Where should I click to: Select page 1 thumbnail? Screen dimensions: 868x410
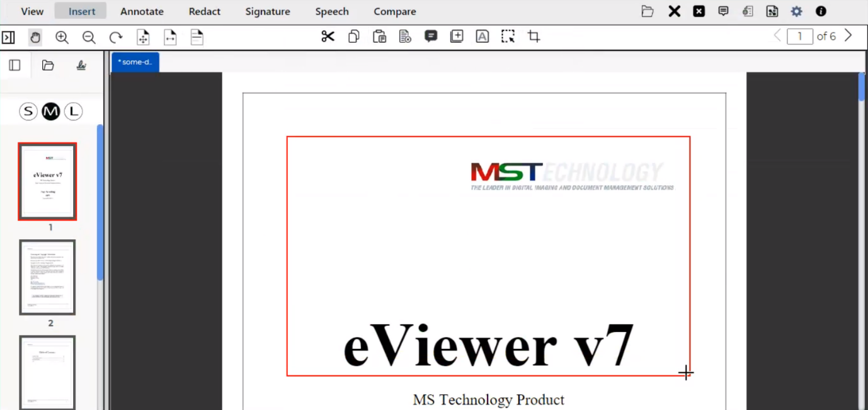pos(48,181)
